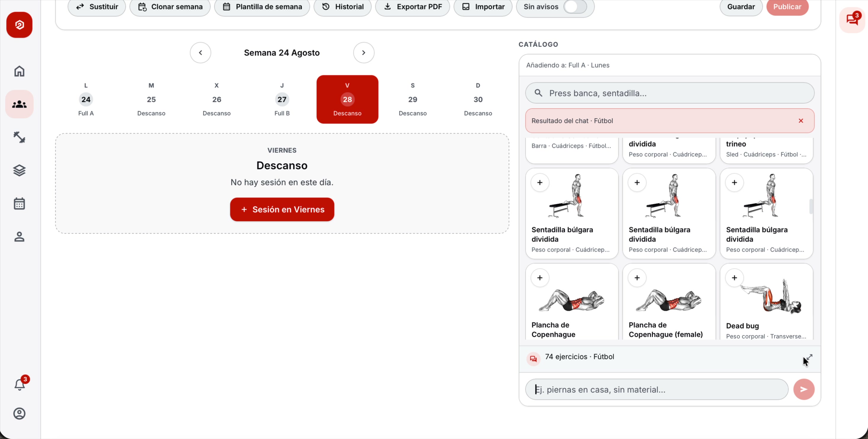Add the Dead bug exercise with its plus
Screen dimensions: 868x439
click(x=734, y=278)
